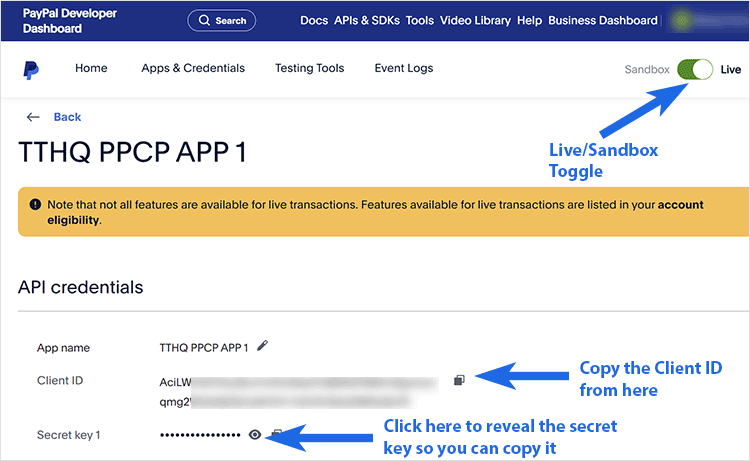Open Apps & Credentials tab
The width and height of the screenshot is (750, 461).
coord(193,68)
